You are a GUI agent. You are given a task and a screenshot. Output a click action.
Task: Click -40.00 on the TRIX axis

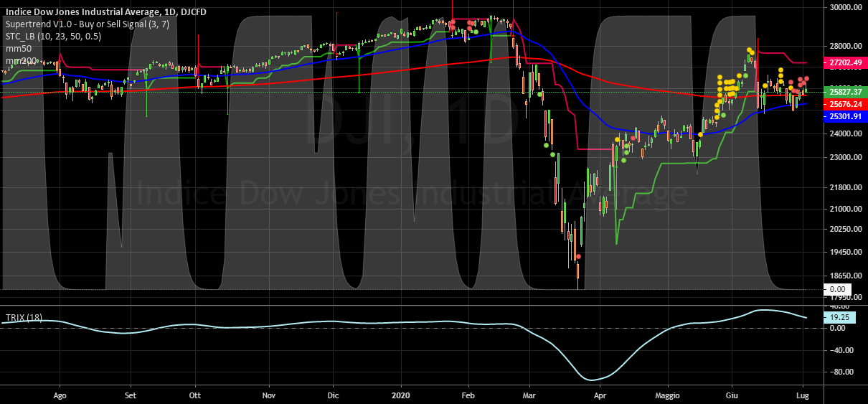click(x=841, y=350)
